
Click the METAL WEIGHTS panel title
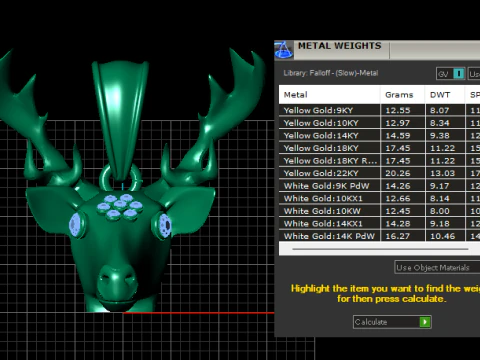[x=339, y=46]
